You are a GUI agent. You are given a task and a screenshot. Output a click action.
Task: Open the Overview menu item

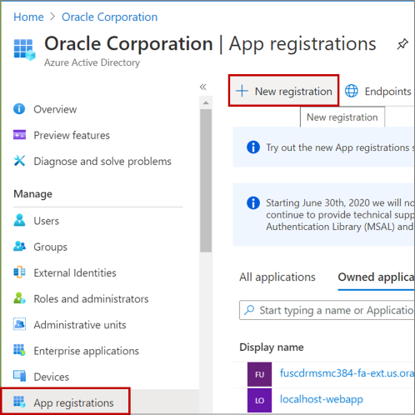55,109
